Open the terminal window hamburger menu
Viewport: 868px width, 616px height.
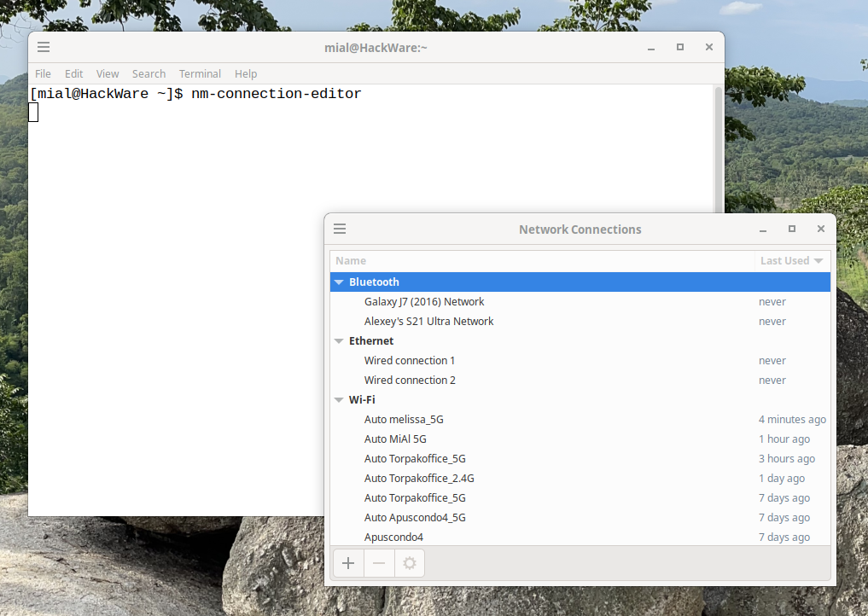pos(44,47)
